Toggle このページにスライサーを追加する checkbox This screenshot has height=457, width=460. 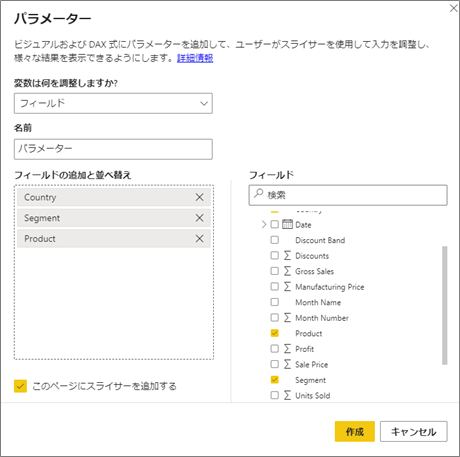pyautogui.click(x=20, y=386)
